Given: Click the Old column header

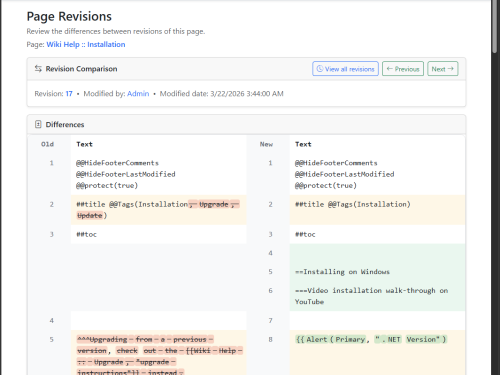Looking at the screenshot, I should [x=47, y=144].
